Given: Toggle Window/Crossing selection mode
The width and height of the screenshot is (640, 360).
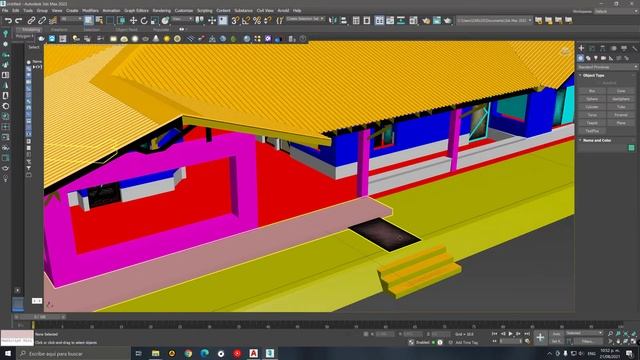Looking at the screenshot, I should pyautogui.click(x=121, y=20).
